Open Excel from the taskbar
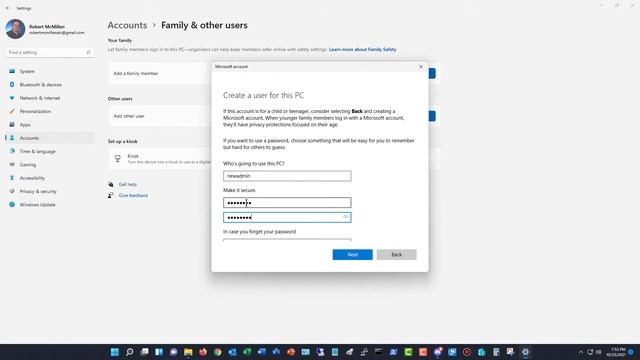The height and width of the screenshot is (360, 640). click(x=247, y=352)
